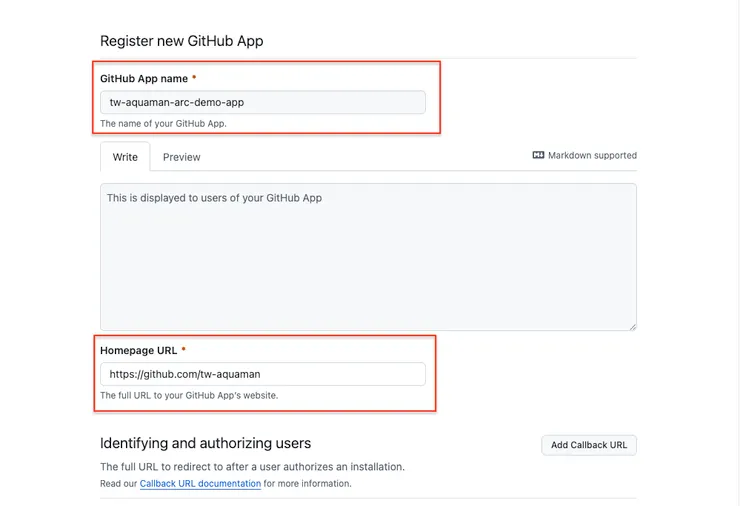The width and height of the screenshot is (740, 506).
Task: Focus the GitHub App name input field
Action: [263, 103]
